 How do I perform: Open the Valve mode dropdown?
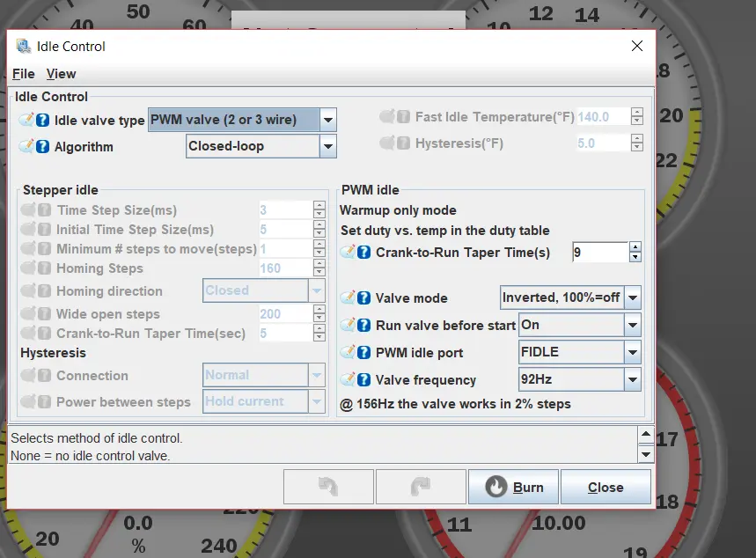pos(633,297)
